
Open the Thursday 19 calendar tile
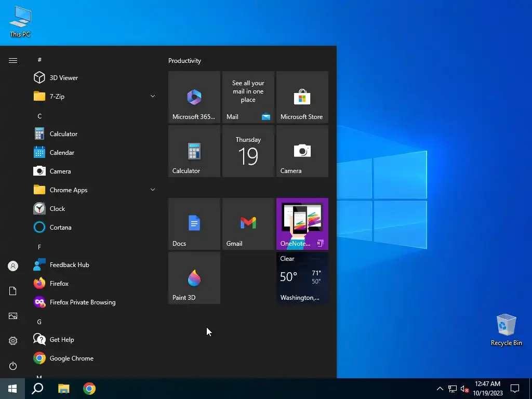point(248,151)
